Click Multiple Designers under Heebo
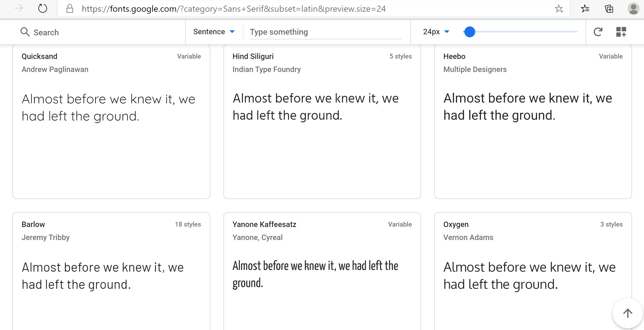The height and width of the screenshot is (330, 644). (475, 69)
